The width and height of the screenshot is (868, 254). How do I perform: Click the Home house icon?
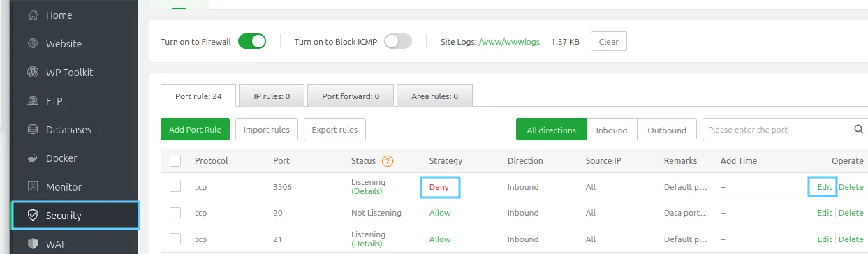click(32, 15)
